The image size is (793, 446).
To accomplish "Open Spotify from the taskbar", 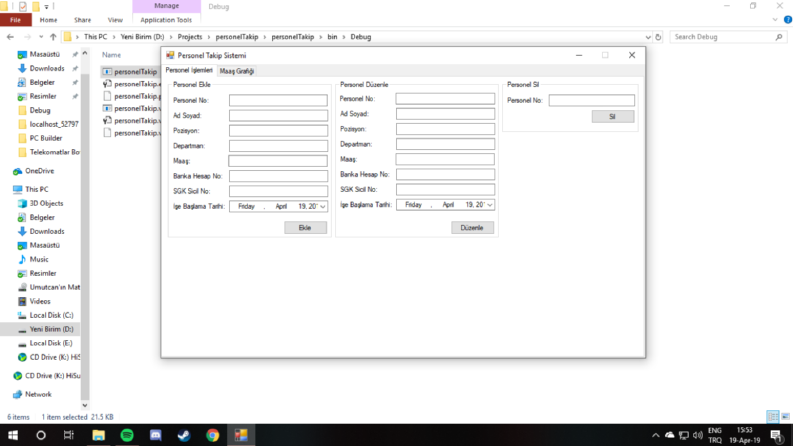I will [127, 435].
